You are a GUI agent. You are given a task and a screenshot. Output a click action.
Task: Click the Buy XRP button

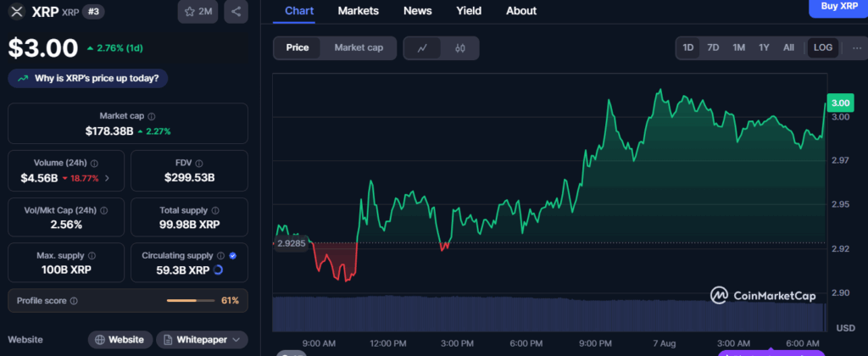[838, 7]
